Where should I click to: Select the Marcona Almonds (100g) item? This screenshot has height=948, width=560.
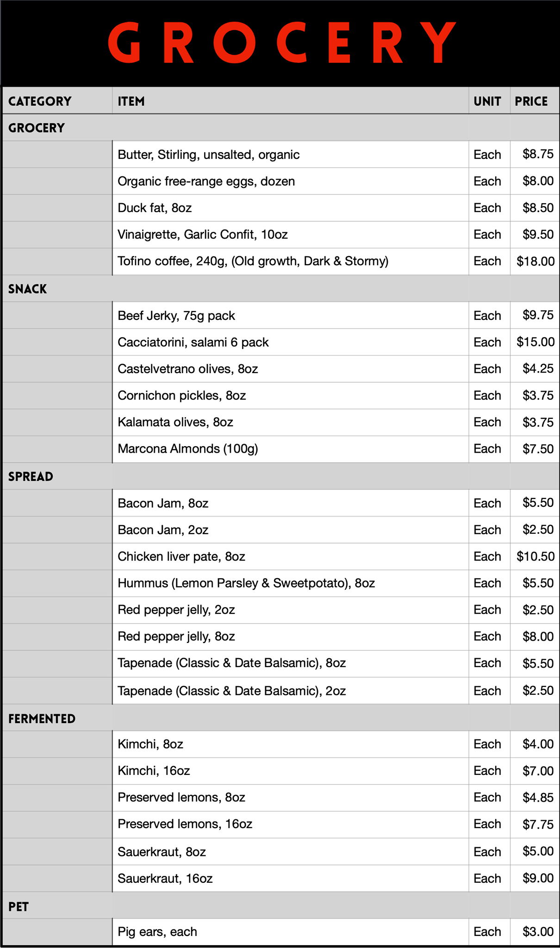click(x=188, y=449)
